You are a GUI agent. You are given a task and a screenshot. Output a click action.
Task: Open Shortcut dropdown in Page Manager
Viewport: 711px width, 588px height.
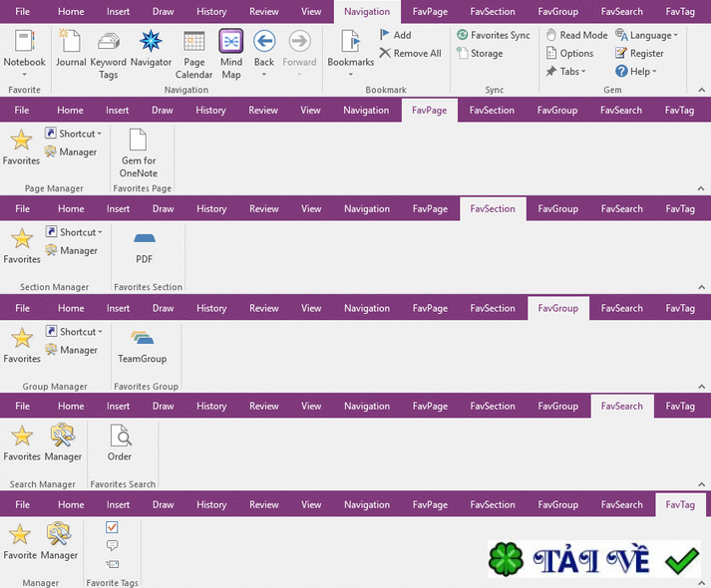[x=73, y=134]
